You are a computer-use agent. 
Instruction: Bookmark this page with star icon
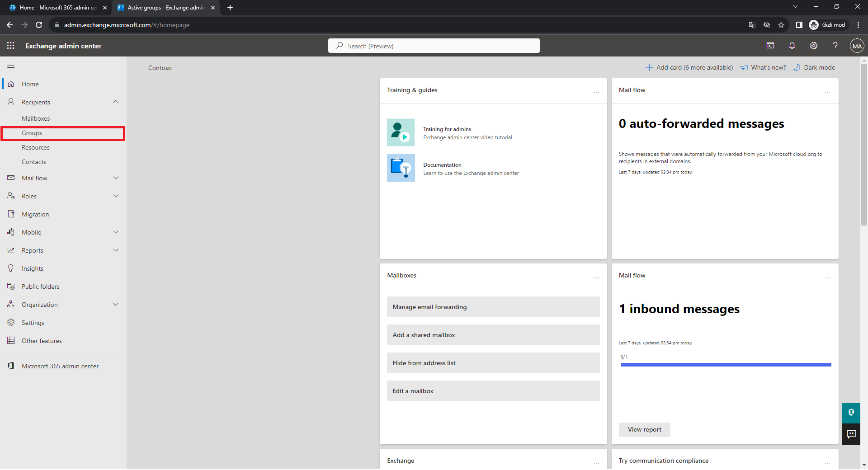[781, 25]
